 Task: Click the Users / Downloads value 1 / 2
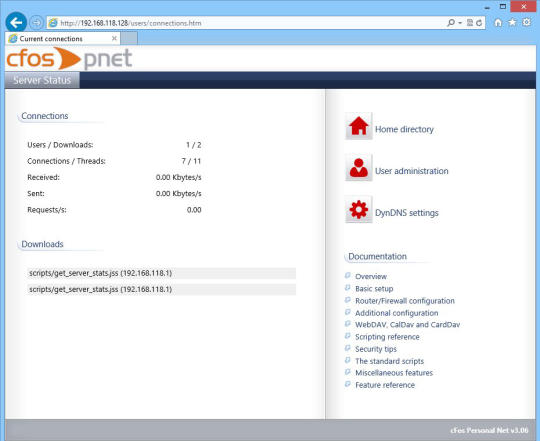(194, 145)
